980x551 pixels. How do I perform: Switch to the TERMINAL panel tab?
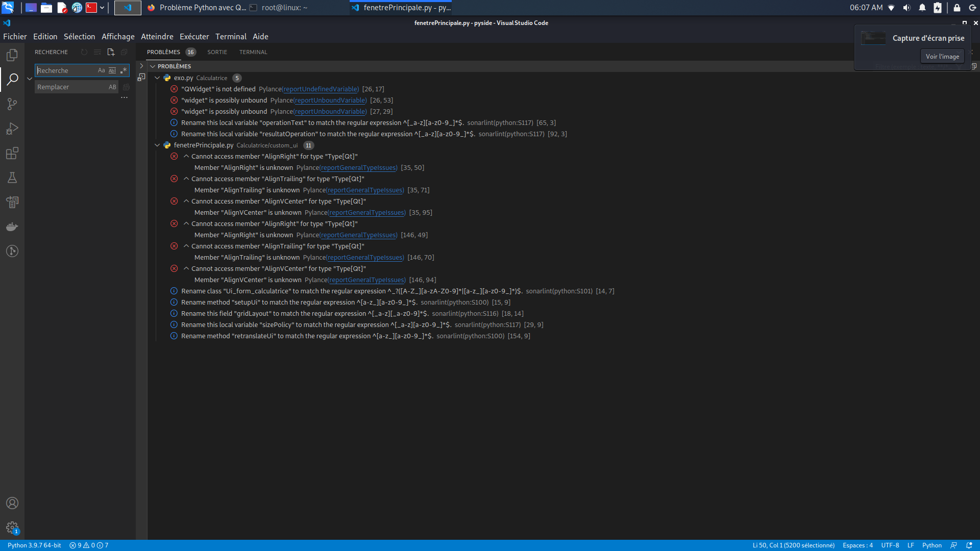coord(253,52)
